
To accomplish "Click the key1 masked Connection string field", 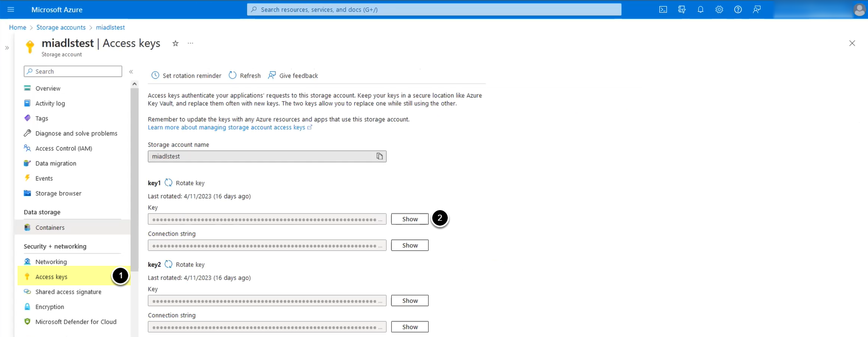I will pos(267,245).
